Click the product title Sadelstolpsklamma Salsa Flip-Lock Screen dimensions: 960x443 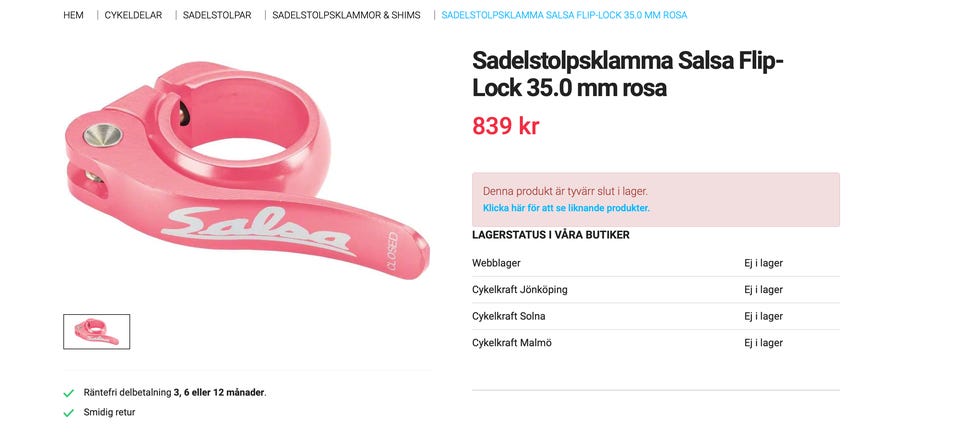pyautogui.click(x=627, y=75)
